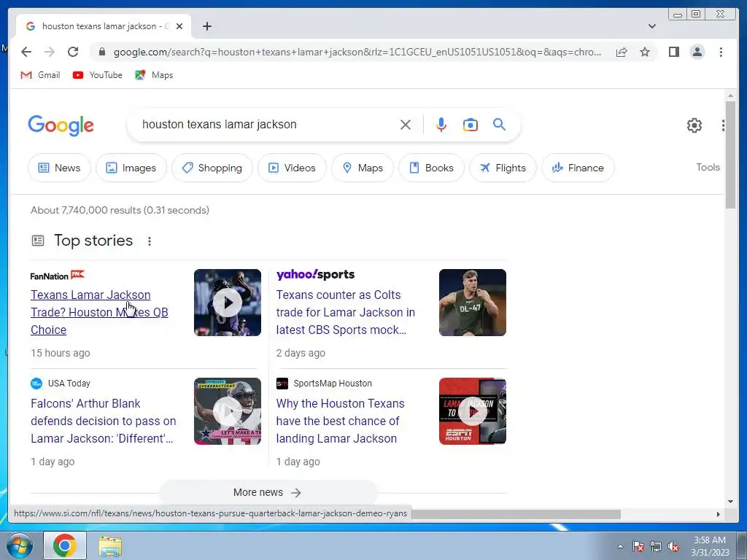Reload the current page
The height and width of the screenshot is (560, 747).
click(73, 52)
